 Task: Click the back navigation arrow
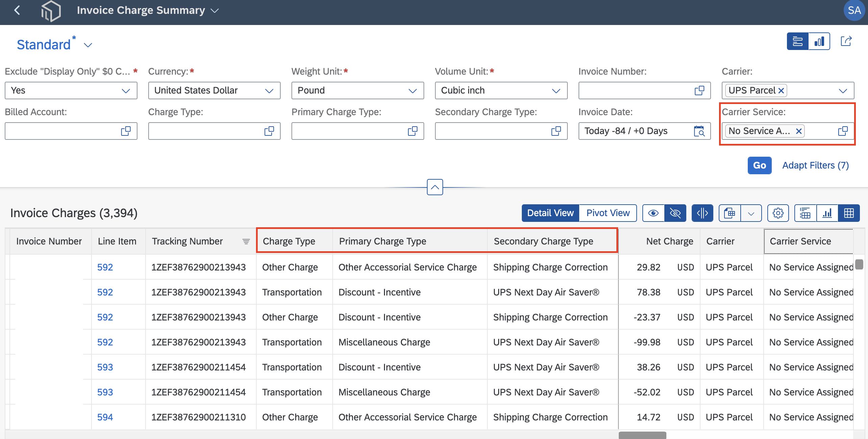pos(17,10)
